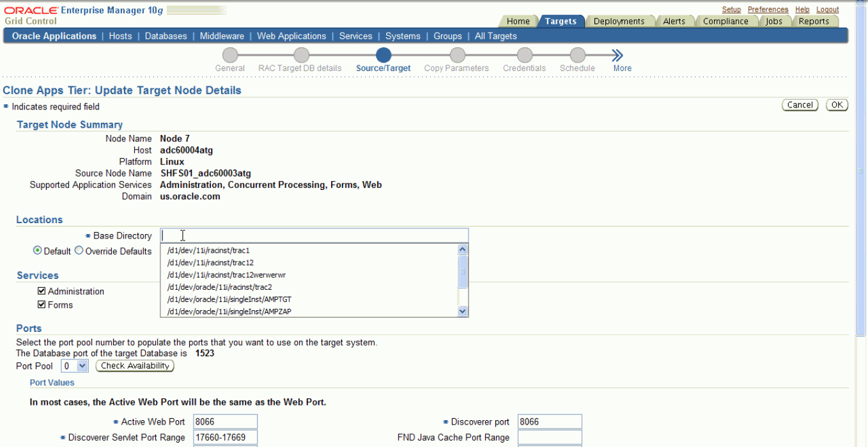Click the Base Directory input field
This screenshot has height=447, width=868.
click(314, 235)
